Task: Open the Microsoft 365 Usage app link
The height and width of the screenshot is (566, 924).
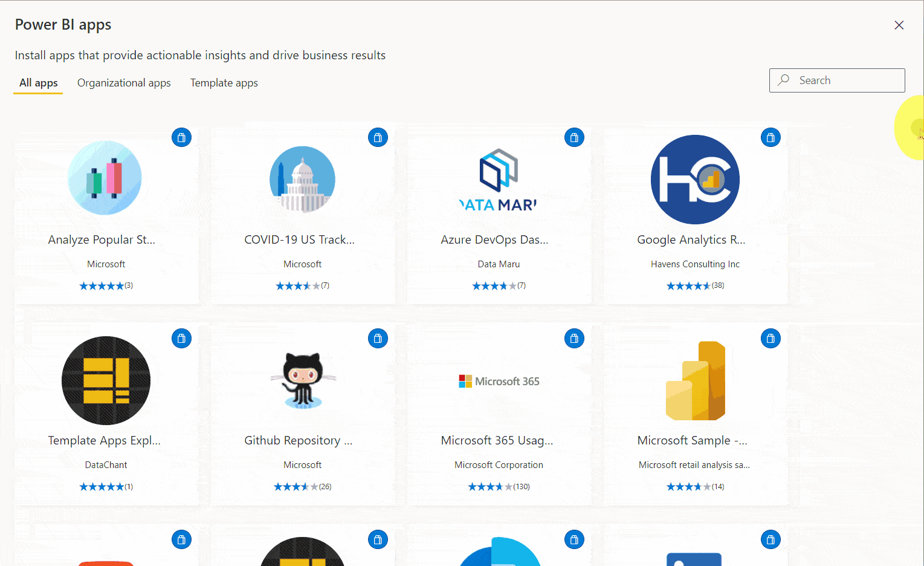Action: click(x=497, y=440)
